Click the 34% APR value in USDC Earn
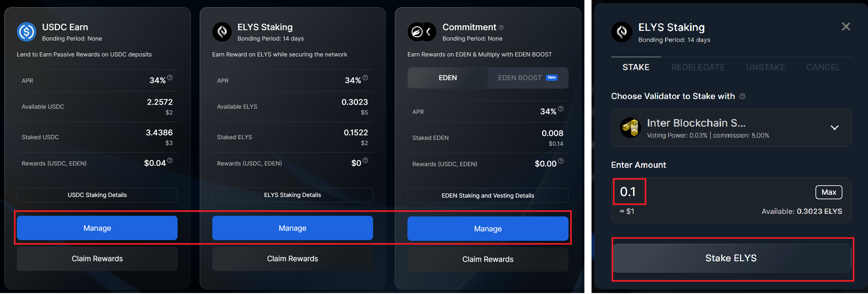This screenshot has height=294, width=868. (x=157, y=81)
